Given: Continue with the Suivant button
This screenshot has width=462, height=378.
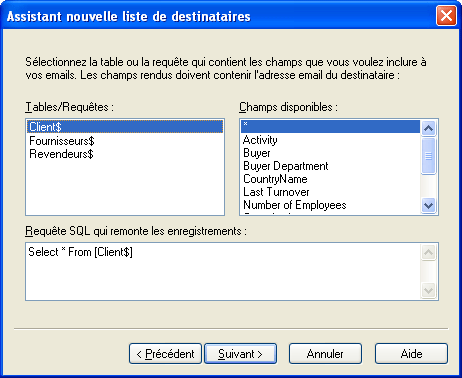Looking at the screenshot, I should pyautogui.click(x=240, y=354).
